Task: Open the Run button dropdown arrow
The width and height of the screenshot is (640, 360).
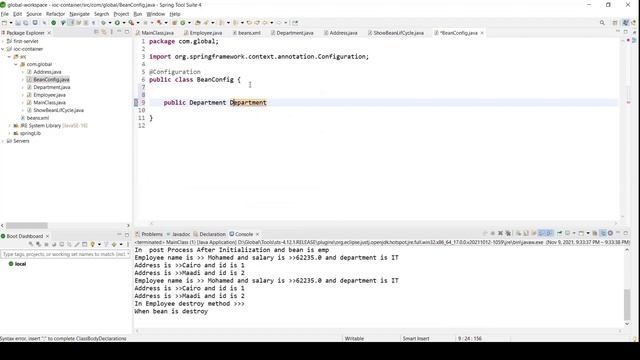Action: click(x=124, y=23)
